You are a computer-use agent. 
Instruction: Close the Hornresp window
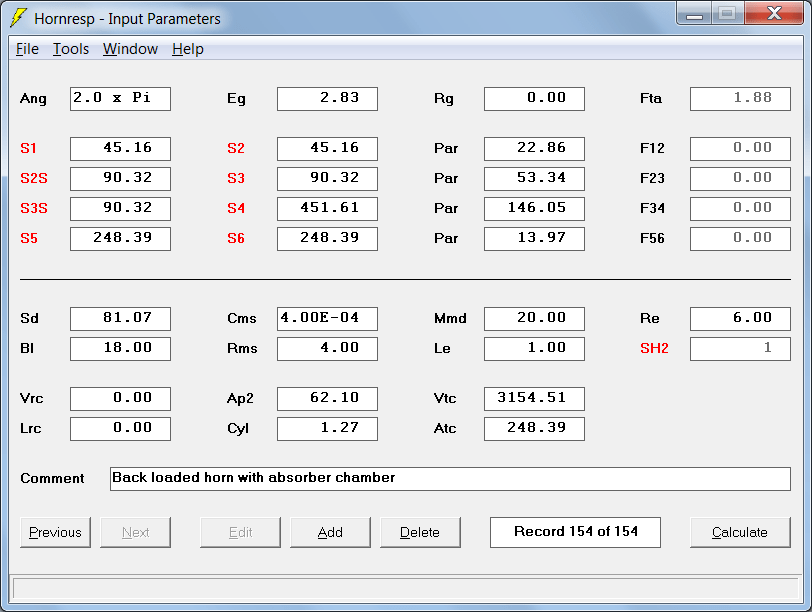click(774, 13)
